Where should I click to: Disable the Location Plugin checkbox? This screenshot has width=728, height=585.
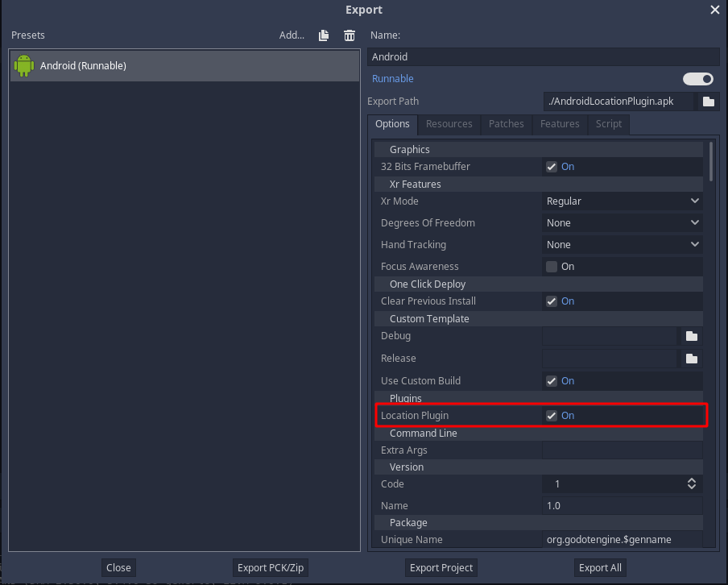pyautogui.click(x=552, y=415)
